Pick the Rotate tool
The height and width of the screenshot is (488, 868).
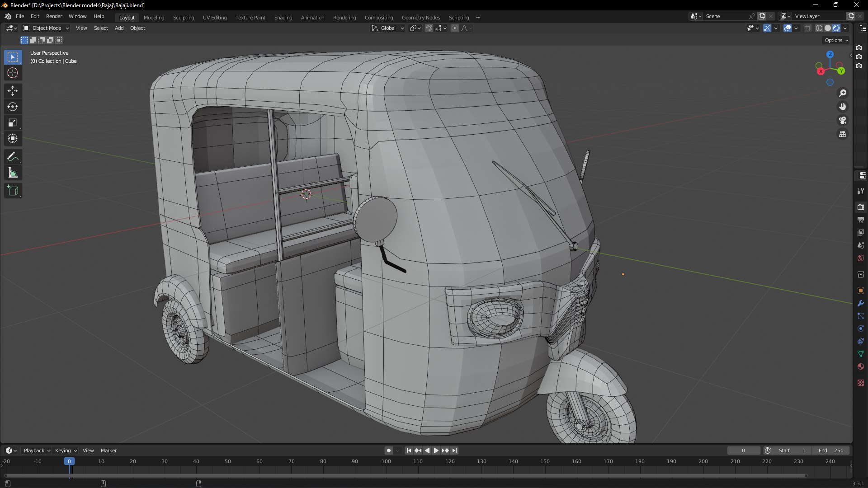point(13,107)
